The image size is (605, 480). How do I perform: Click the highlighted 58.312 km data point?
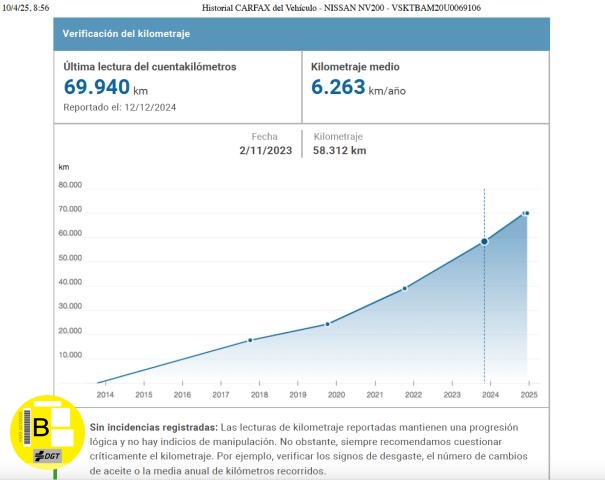[484, 241]
